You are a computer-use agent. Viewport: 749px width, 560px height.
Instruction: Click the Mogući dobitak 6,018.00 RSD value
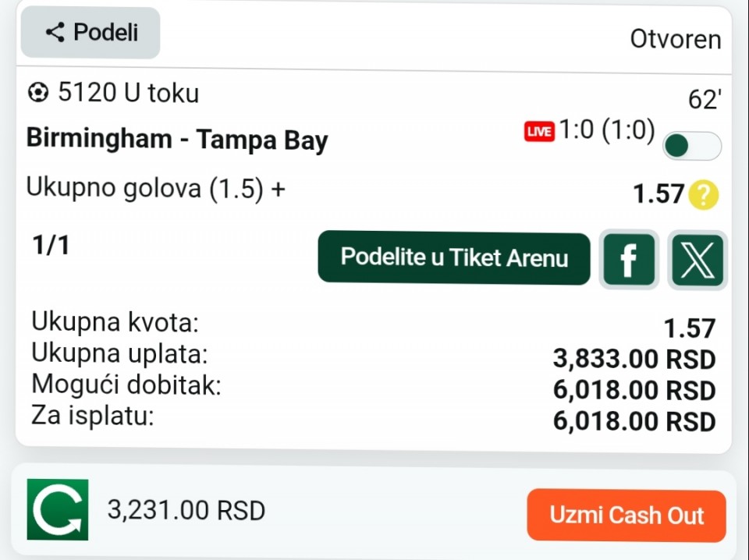tap(634, 390)
